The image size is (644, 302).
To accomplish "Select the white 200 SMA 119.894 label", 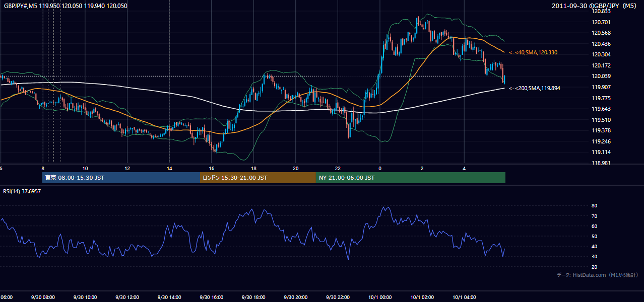I will click(535, 88).
